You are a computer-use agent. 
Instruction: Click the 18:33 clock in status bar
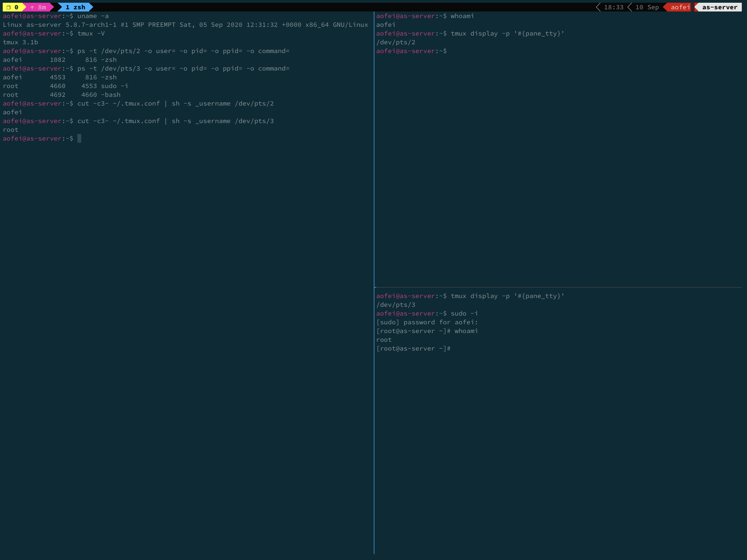613,7
